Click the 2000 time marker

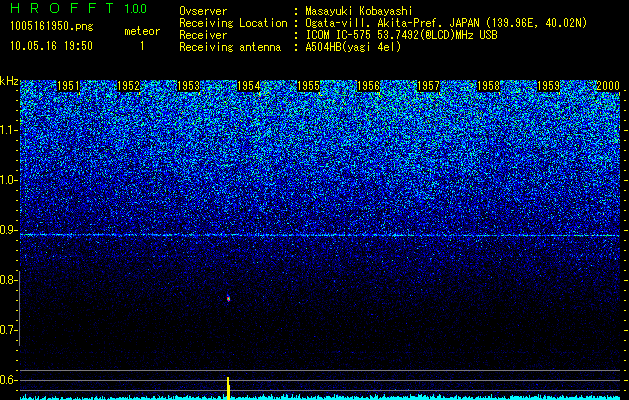pos(608,86)
